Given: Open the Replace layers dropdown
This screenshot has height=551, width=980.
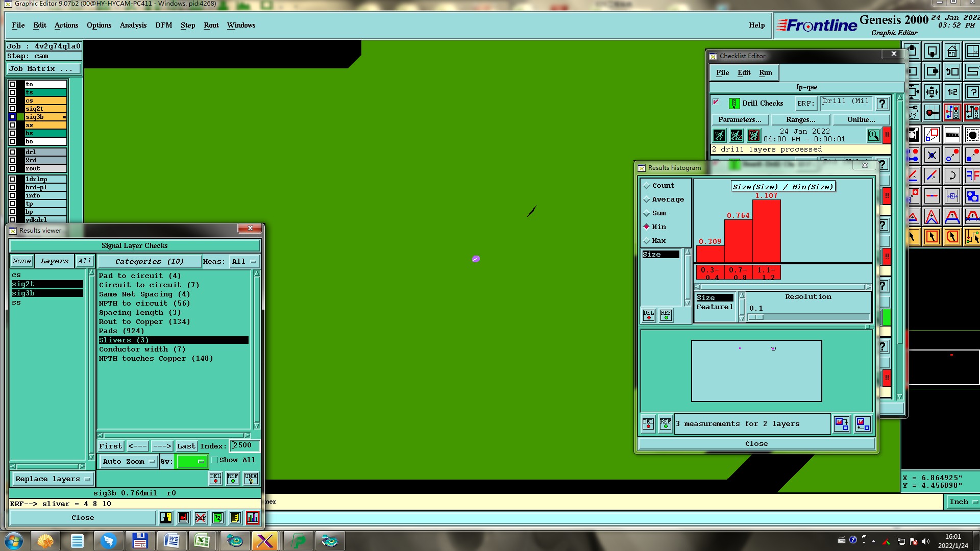Looking at the screenshot, I should (x=52, y=479).
